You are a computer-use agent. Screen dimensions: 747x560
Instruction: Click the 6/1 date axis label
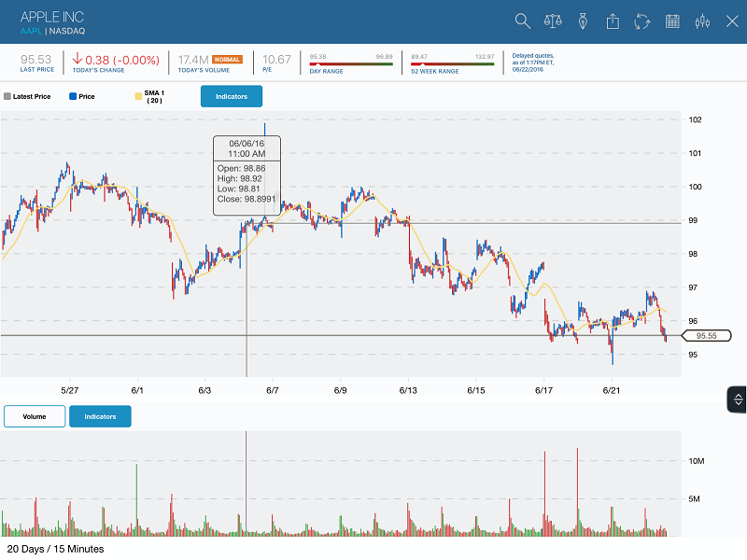[x=137, y=390]
